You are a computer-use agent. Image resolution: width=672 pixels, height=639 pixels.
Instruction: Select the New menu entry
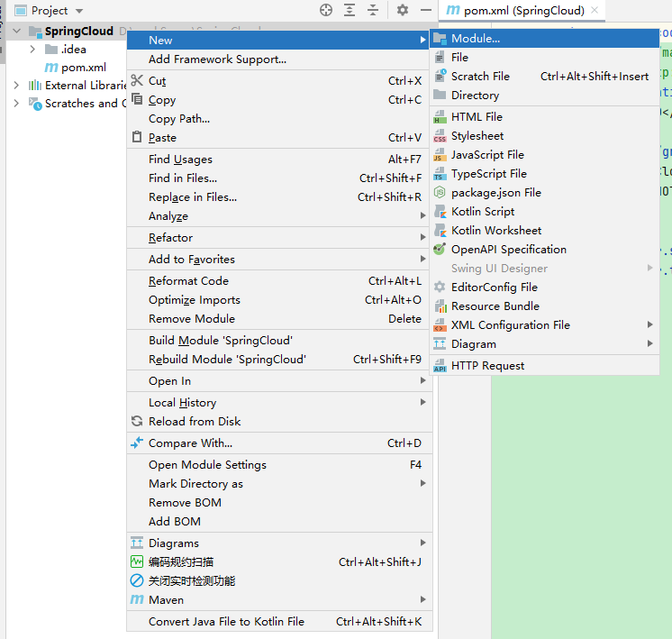[277, 40]
